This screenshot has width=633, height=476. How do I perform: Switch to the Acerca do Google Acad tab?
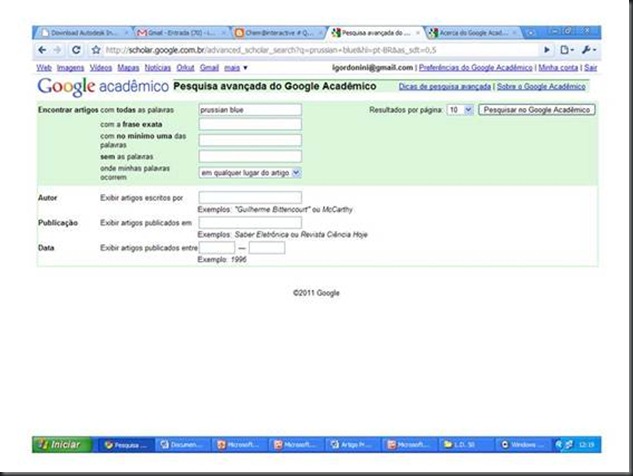pos(473,33)
